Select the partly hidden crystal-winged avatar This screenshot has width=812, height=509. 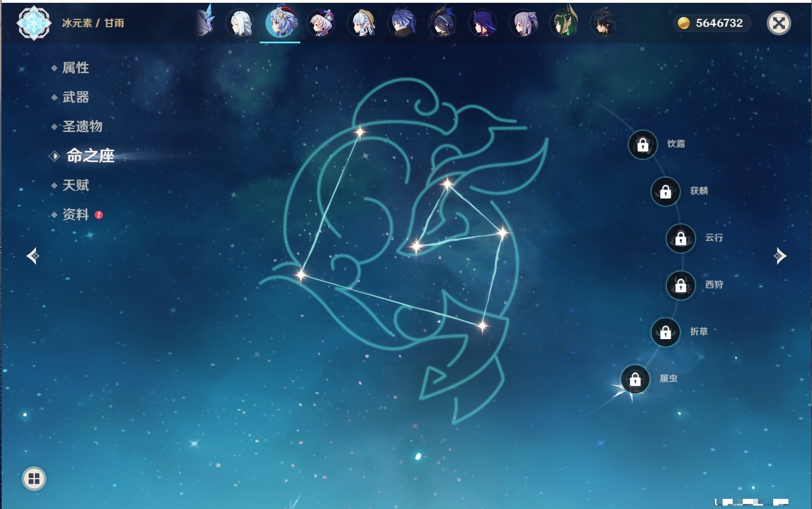click(x=206, y=22)
